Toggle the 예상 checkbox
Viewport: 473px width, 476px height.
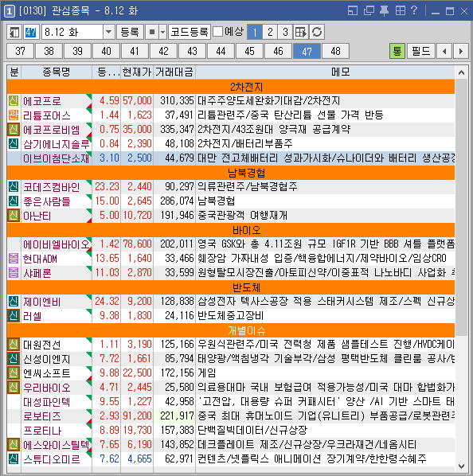click(217, 32)
